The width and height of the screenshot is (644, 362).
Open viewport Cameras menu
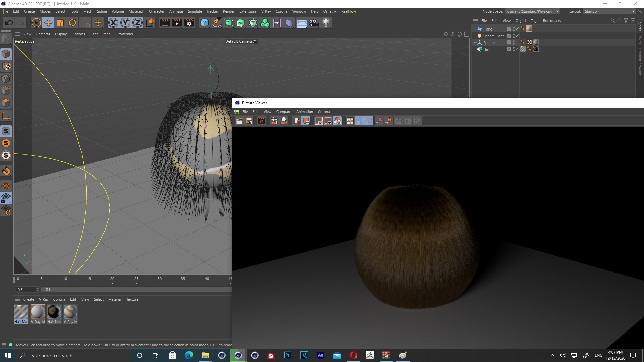pos(43,34)
